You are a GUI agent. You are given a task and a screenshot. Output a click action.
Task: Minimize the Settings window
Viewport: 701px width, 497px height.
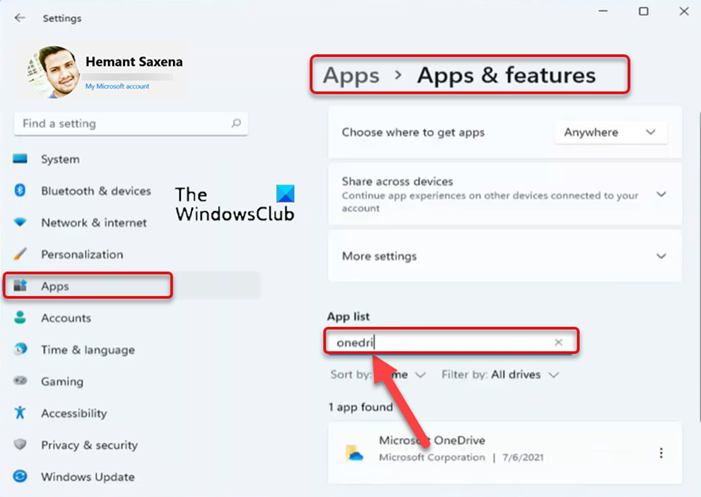[x=603, y=11]
